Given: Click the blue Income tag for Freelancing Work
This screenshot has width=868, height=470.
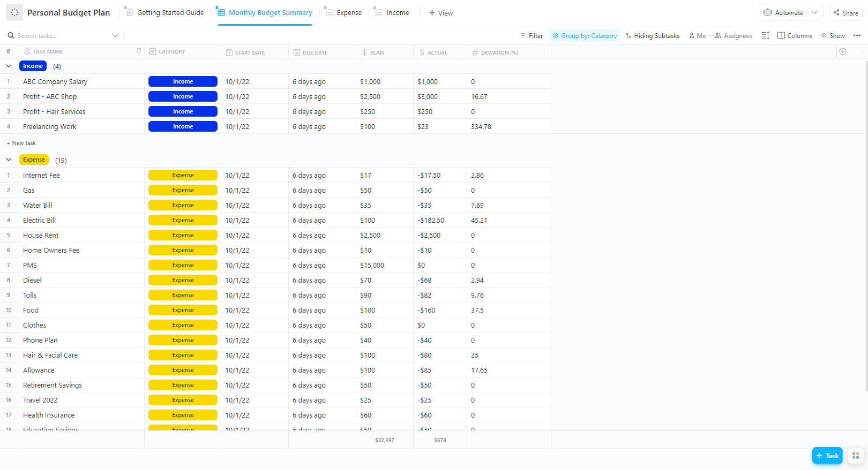Looking at the screenshot, I should coord(183,126).
